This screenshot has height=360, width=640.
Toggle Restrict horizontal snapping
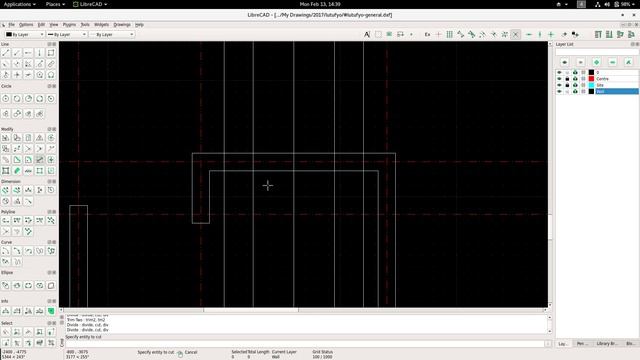pos(529,35)
